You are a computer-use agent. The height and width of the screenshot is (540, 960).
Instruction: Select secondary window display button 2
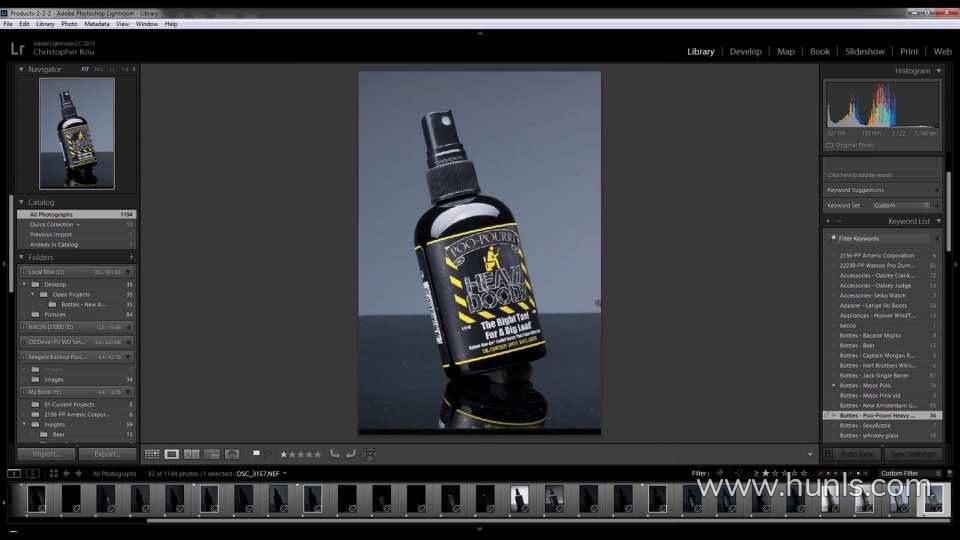click(x=32, y=473)
